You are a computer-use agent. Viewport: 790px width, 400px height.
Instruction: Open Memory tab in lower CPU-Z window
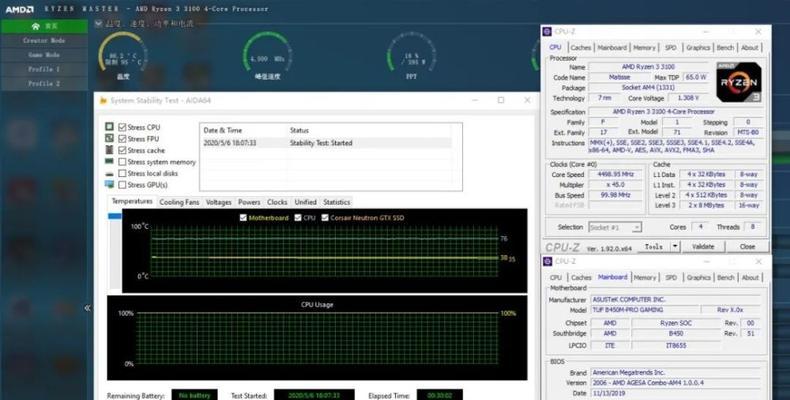(x=645, y=278)
